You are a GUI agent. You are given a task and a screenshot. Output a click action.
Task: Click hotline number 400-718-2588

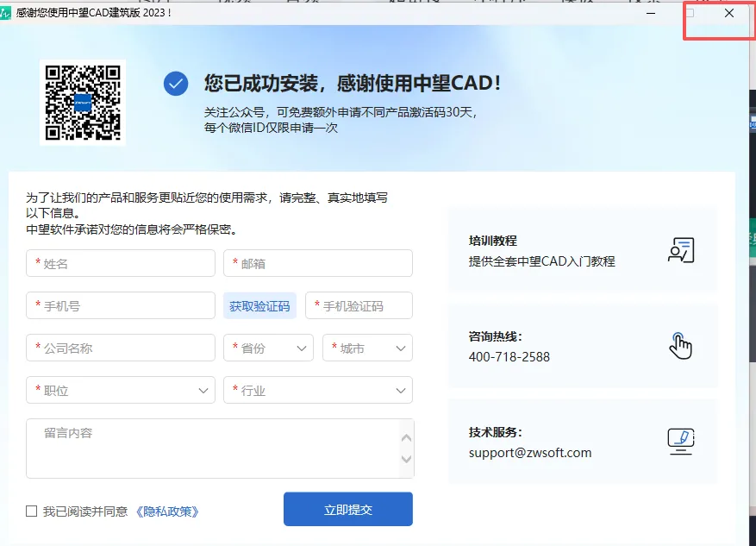coord(509,357)
